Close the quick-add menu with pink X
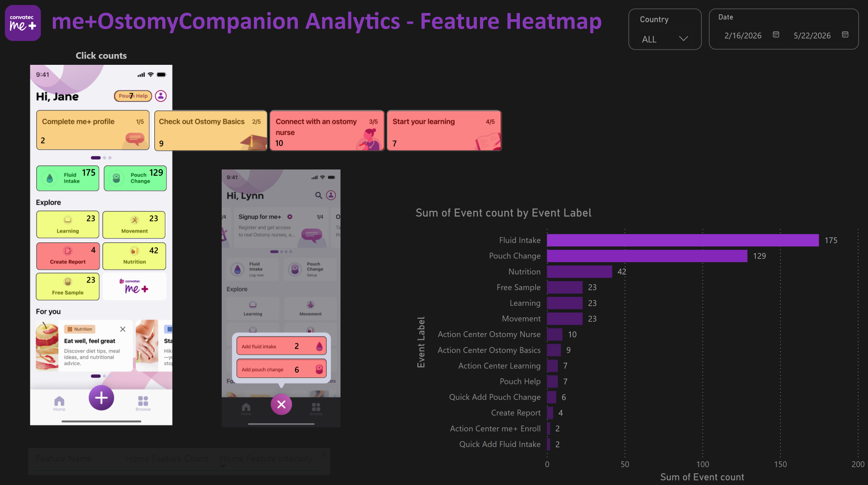The height and width of the screenshot is (485, 868). tap(282, 405)
